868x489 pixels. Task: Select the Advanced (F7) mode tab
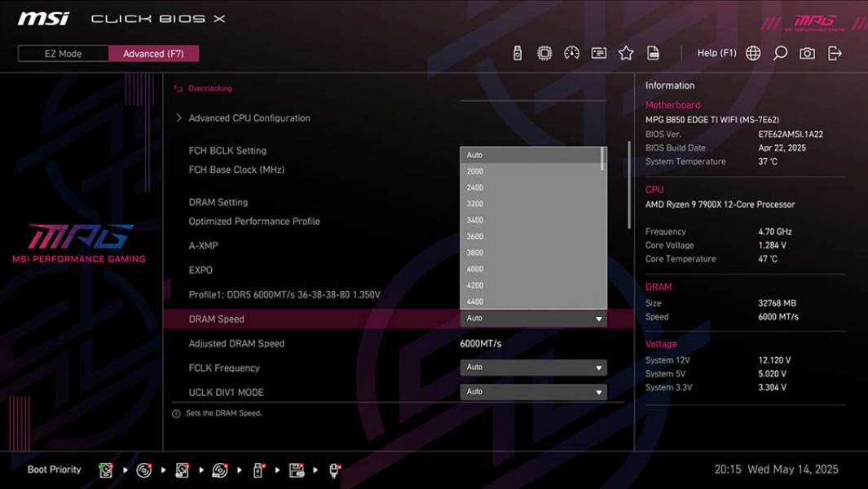click(x=153, y=54)
